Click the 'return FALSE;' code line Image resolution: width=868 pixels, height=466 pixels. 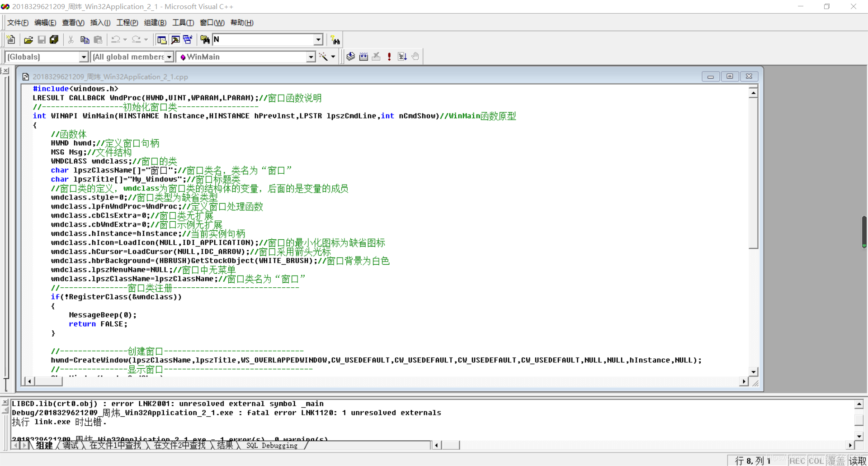(x=98, y=324)
